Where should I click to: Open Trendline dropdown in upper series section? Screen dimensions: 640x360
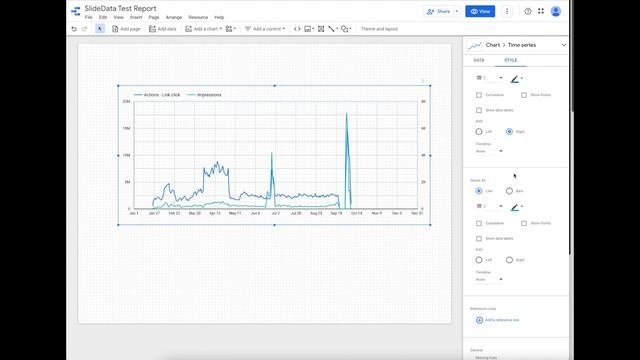(x=489, y=151)
